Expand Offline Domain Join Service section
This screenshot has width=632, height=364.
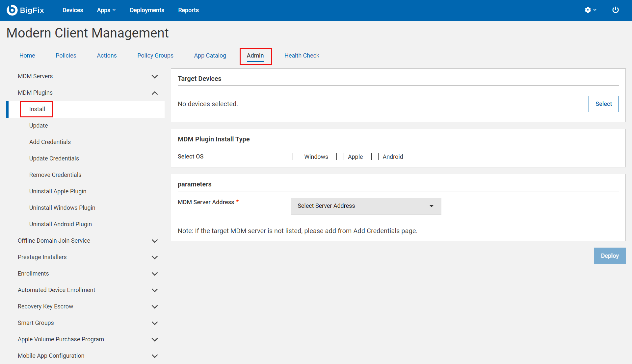(155, 241)
